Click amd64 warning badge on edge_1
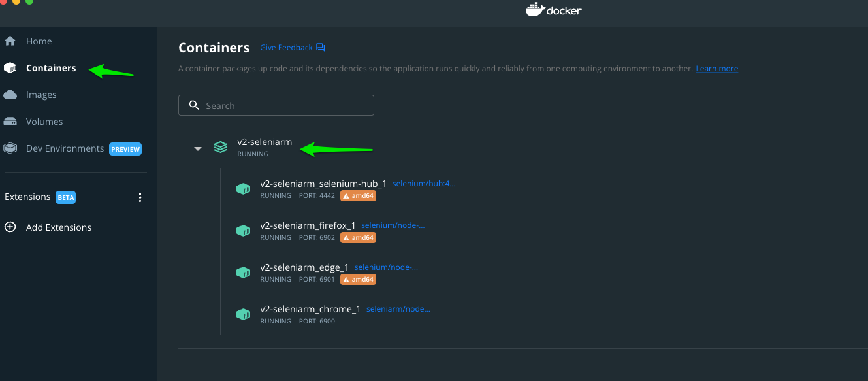This screenshot has width=868, height=381. coord(358,279)
